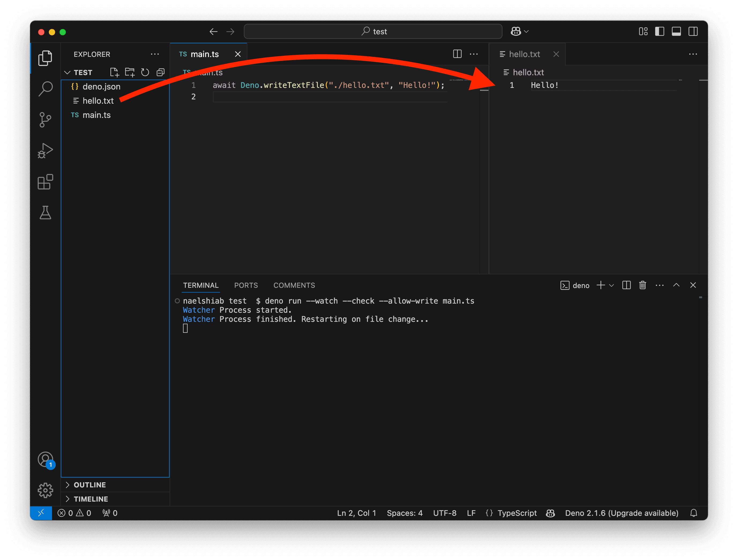The height and width of the screenshot is (560, 738).
Task: Open the Search view in activity bar
Action: (x=45, y=89)
